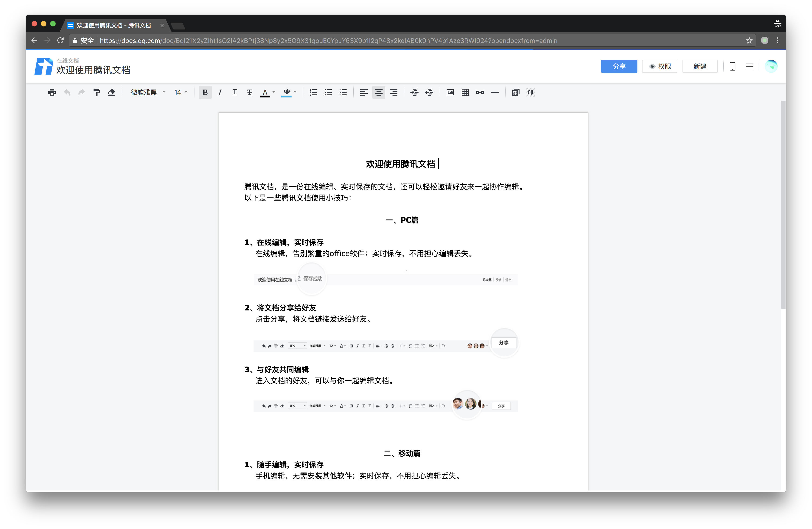
Task: Click the Tencent Docs logo
Action: tap(44, 66)
